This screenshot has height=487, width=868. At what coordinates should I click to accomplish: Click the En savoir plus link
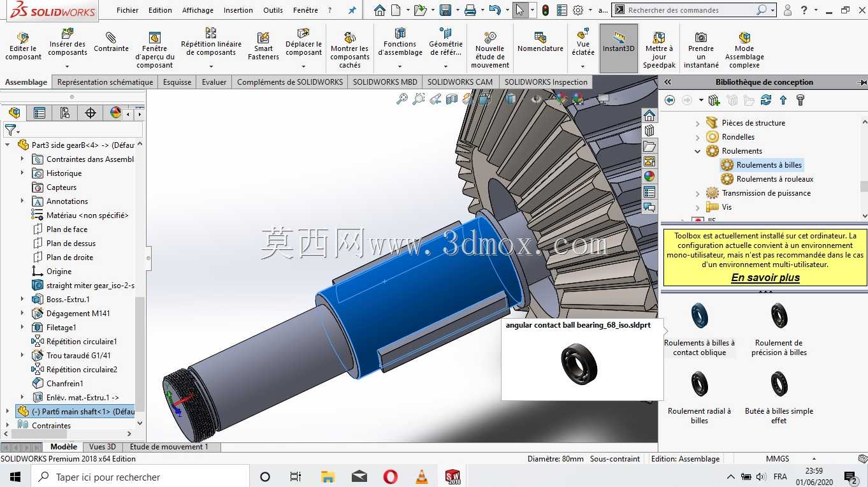coord(765,277)
